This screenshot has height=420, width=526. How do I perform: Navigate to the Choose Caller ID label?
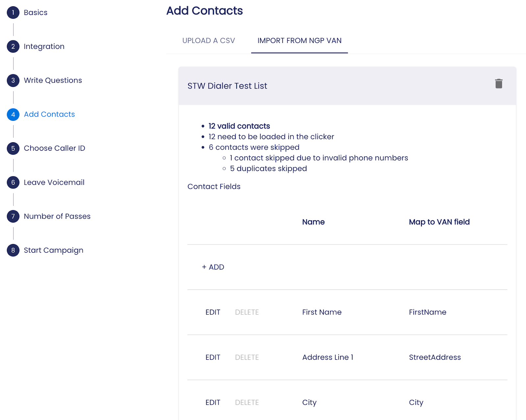(54, 148)
